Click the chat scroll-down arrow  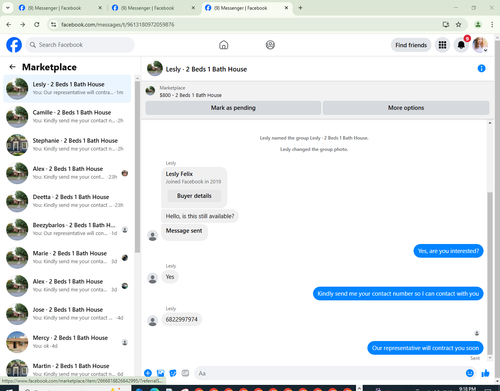[490, 358]
